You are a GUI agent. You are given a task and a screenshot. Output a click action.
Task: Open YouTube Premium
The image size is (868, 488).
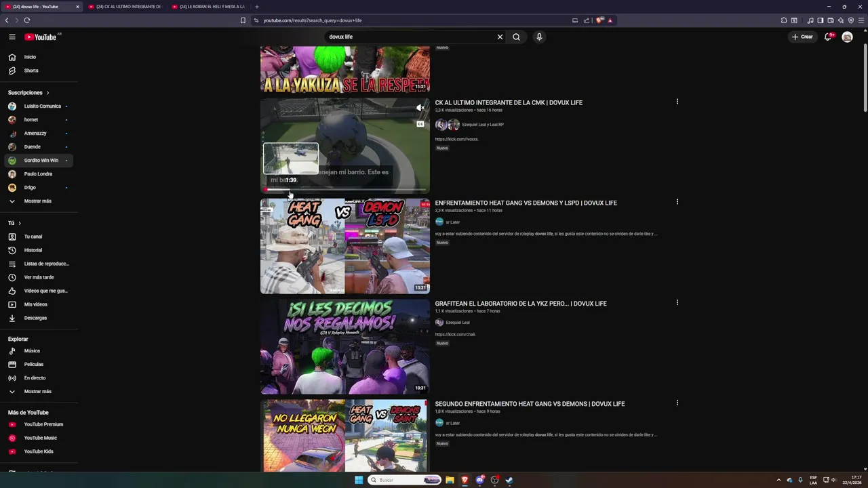tap(41, 424)
